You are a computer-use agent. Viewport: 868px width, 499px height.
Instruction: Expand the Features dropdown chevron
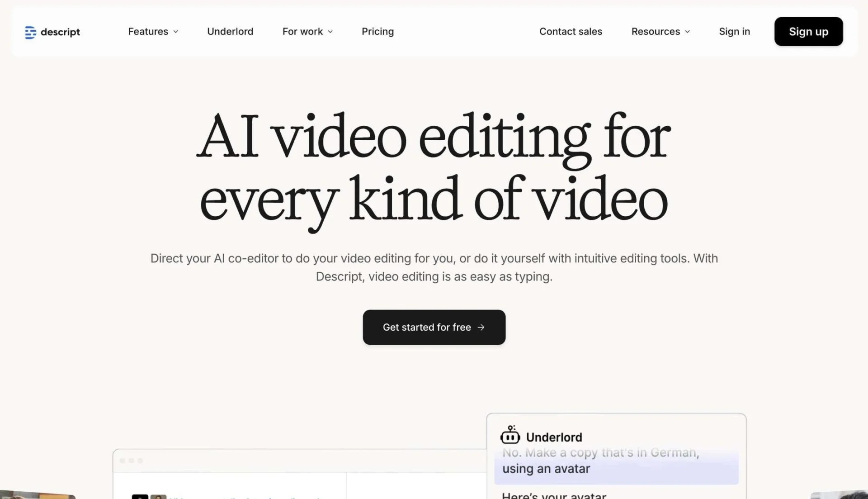176,32
